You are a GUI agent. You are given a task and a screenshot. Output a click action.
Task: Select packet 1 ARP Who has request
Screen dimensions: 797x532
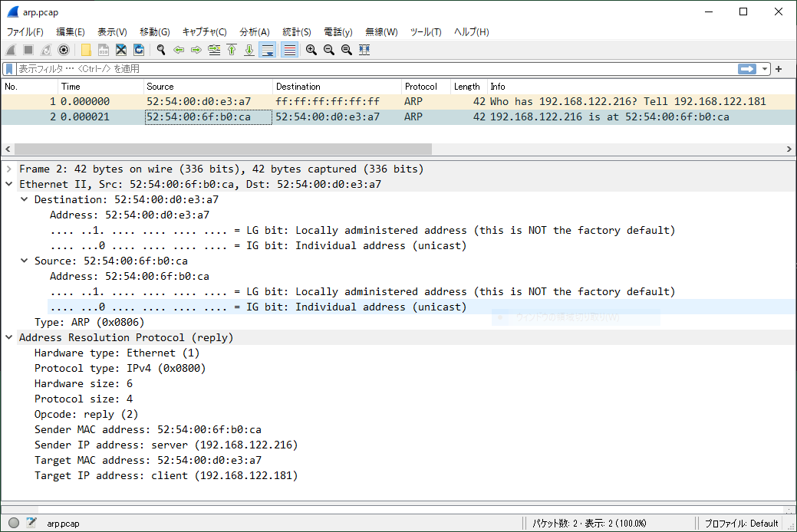[x=399, y=102]
